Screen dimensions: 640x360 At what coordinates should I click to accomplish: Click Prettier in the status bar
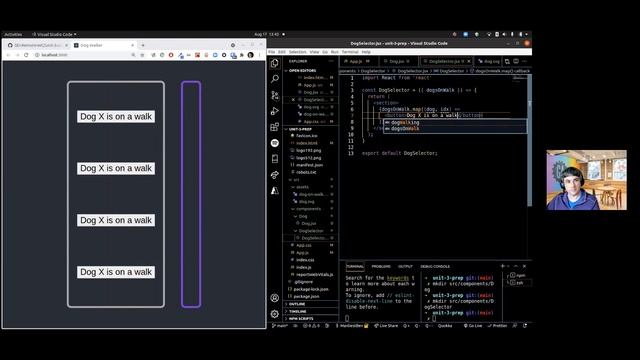497,326
